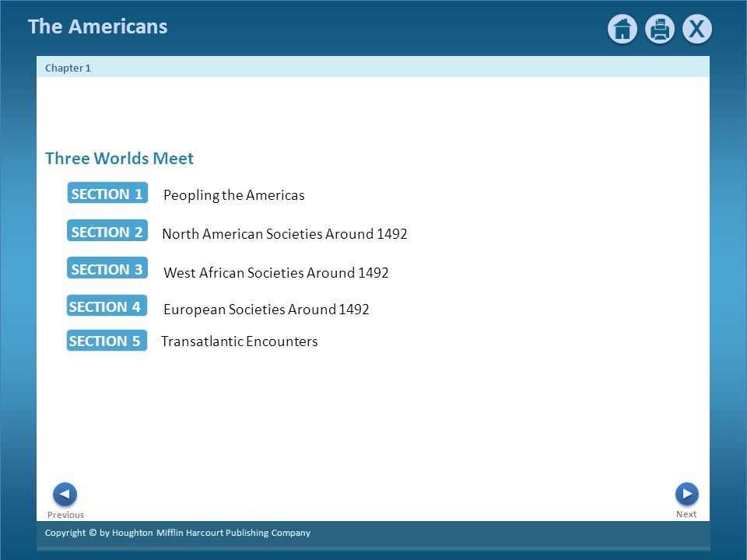Click the Houghton Mifflin Harcourt copyright text
The height and width of the screenshot is (560, 747).
pos(177,533)
